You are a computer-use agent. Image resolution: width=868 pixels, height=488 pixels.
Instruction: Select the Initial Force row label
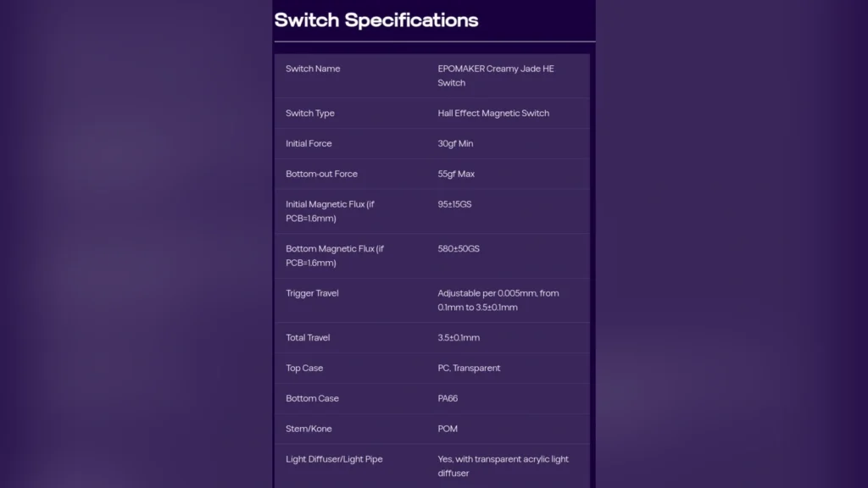click(x=309, y=143)
